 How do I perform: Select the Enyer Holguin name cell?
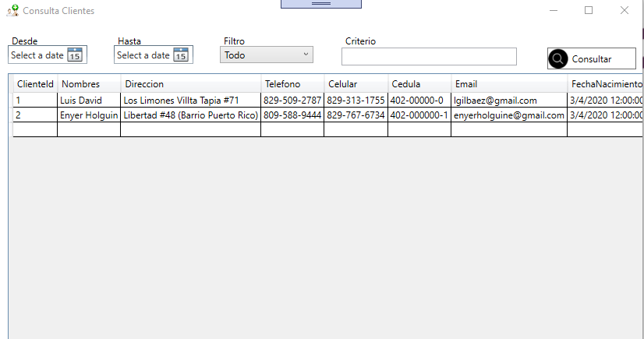pos(89,115)
